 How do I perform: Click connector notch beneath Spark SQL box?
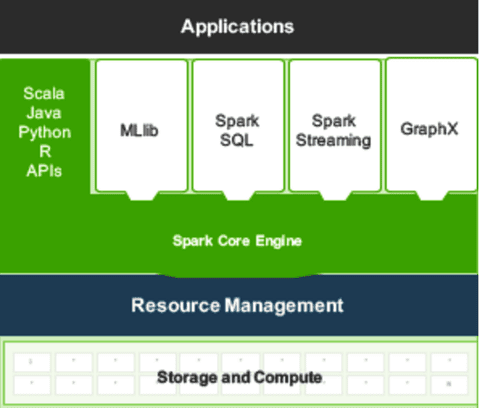238,196
